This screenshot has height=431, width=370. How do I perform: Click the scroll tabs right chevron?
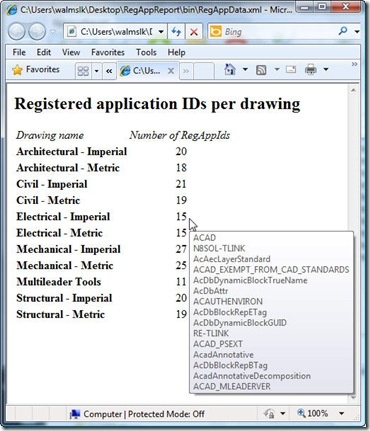point(186,71)
